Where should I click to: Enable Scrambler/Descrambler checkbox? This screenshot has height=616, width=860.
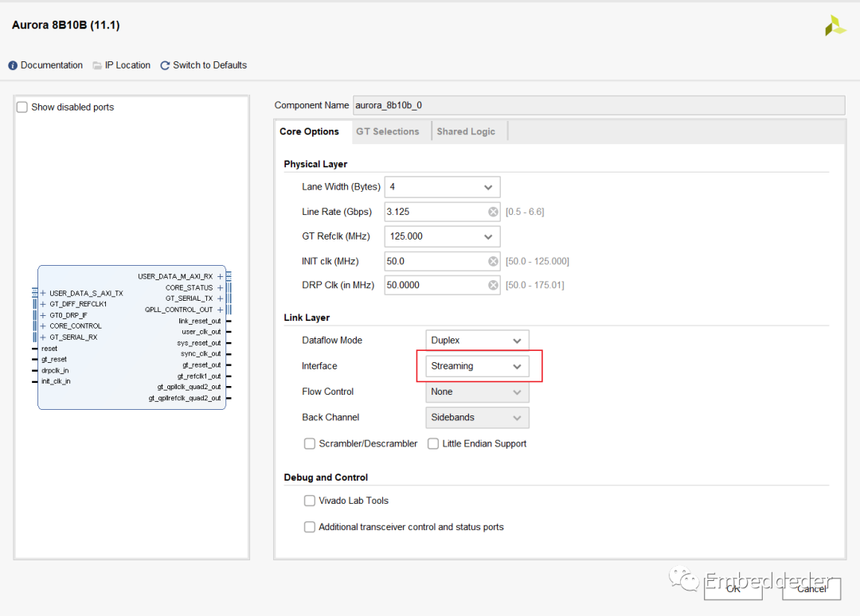[309, 443]
